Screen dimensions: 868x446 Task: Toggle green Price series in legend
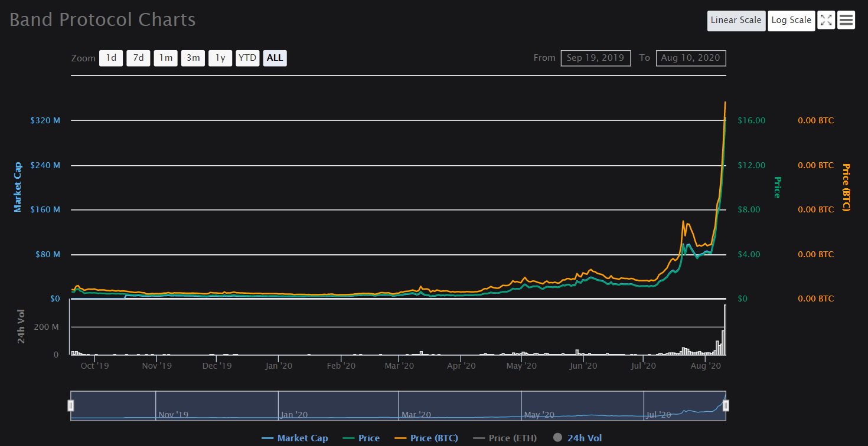(361, 438)
